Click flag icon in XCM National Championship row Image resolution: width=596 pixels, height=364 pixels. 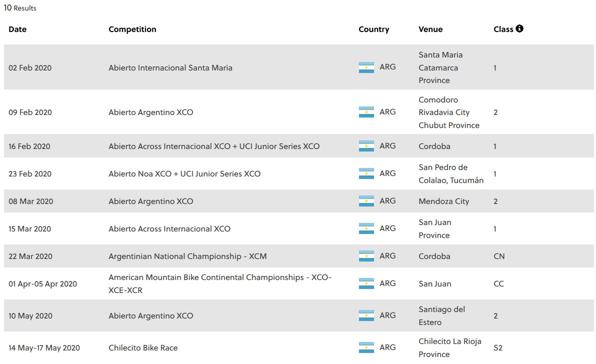[x=366, y=256]
